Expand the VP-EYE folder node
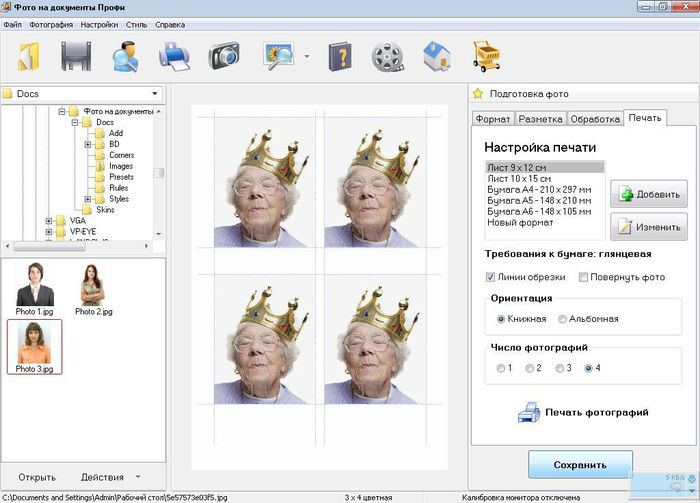The image size is (700, 503). click(x=49, y=232)
